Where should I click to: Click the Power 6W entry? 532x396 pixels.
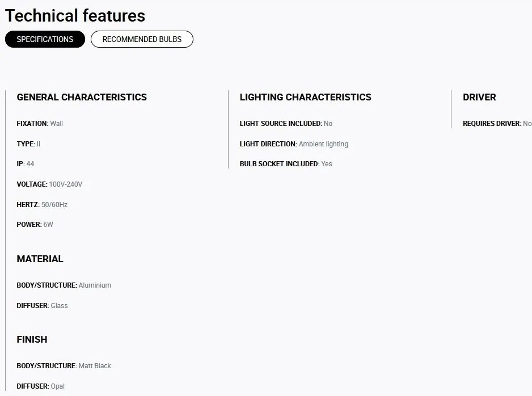pyautogui.click(x=35, y=225)
